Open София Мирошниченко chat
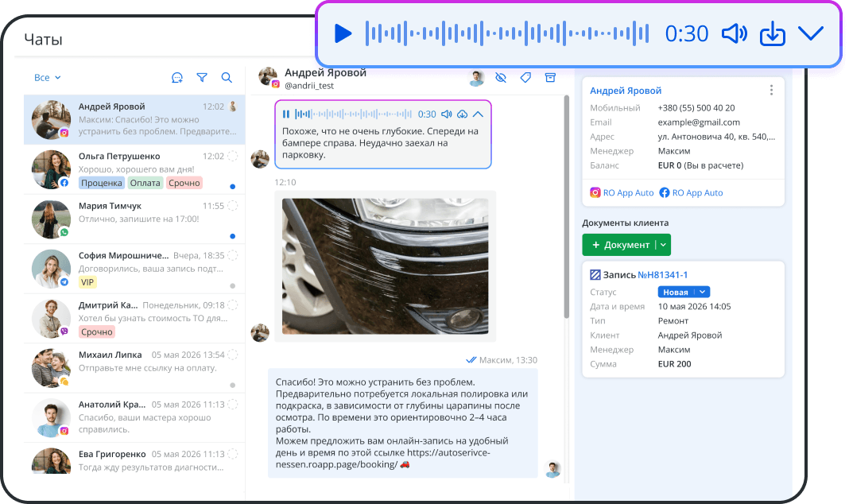The width and height of the screenshot is (849, 504). click(134, 269)
